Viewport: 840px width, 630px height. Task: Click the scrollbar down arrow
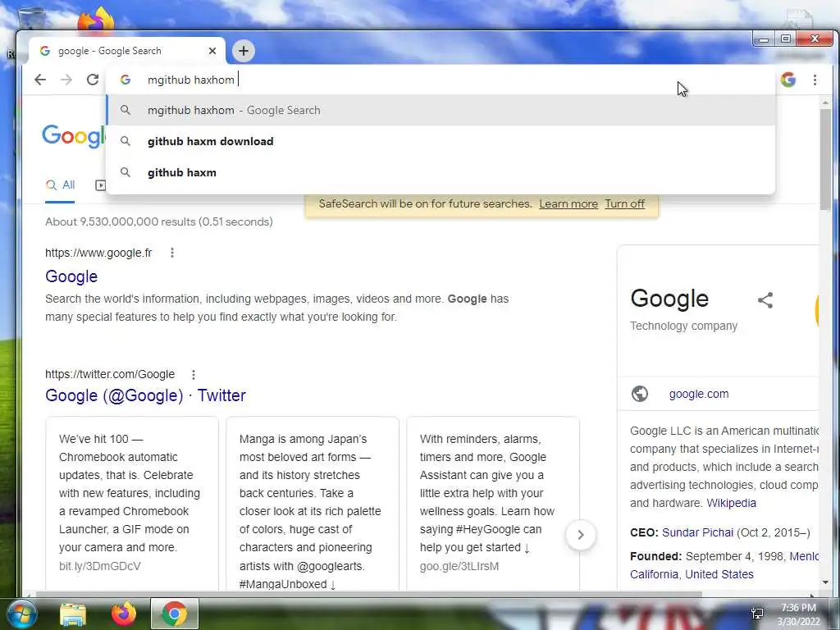[825, 582]
